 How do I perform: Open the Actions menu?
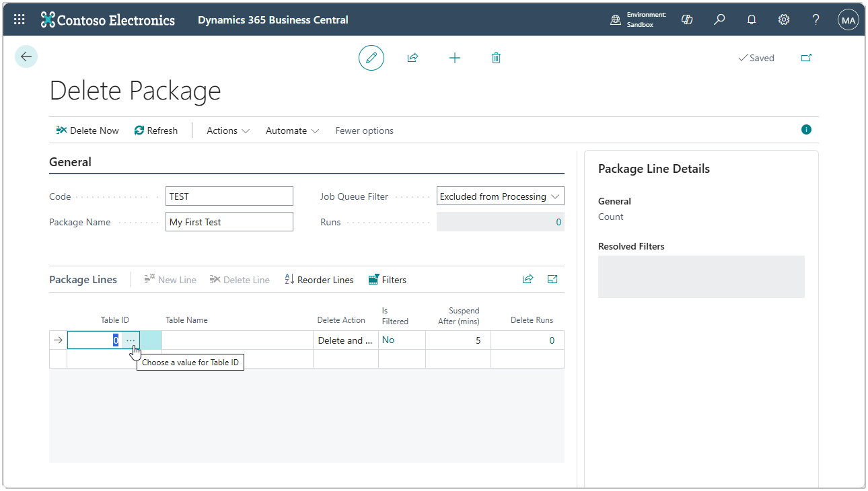(x=227, y=130)
